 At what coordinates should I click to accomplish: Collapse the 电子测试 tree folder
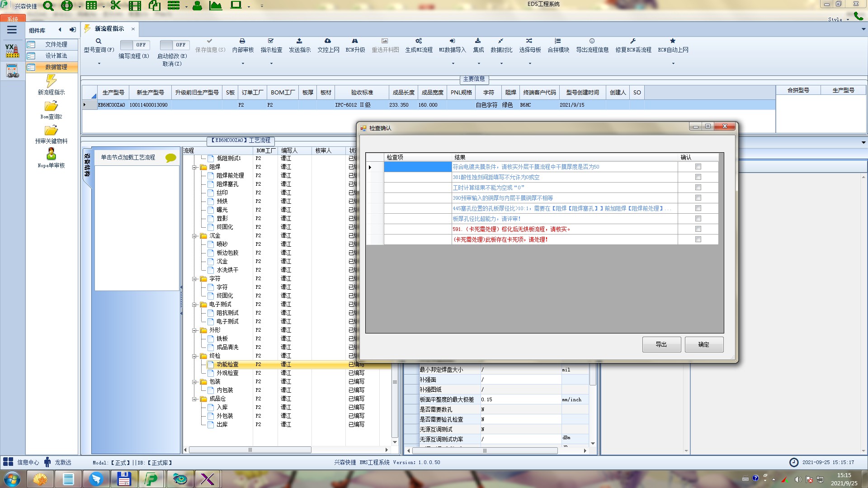coord(195,305)
